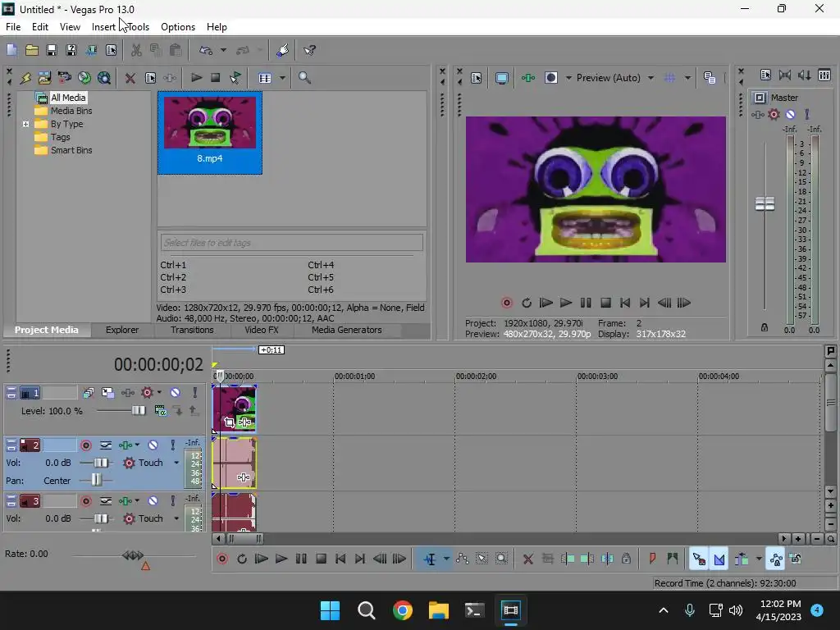Screen dimensions: 840x630
Task: Click the Search magnifier in Project Media
Action: pyautogui.click(x=304, y=78)
